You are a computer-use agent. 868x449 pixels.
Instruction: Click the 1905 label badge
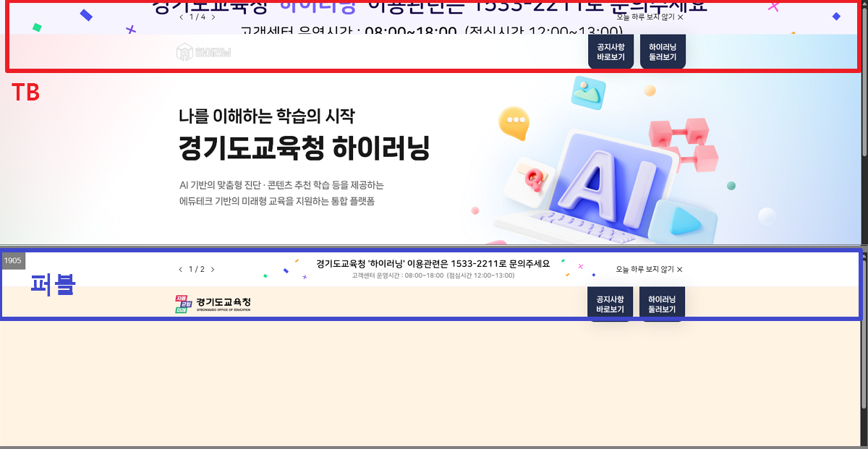pos(13,260)
